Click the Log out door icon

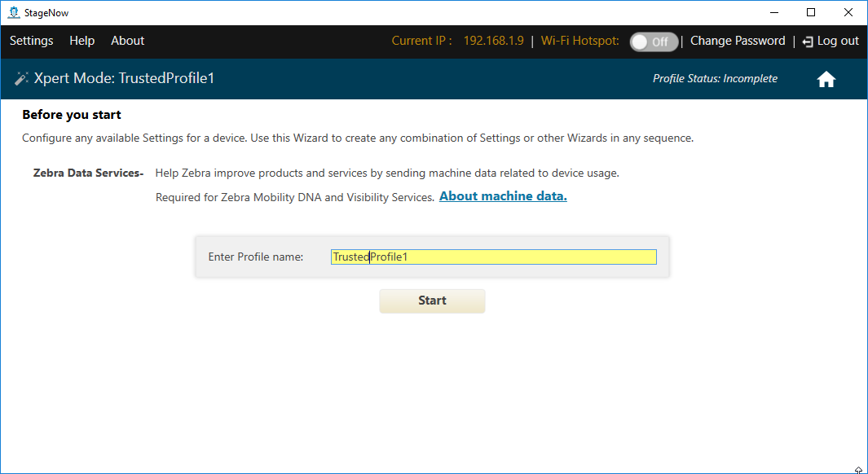pyautogui.click(x=808, y=42)
